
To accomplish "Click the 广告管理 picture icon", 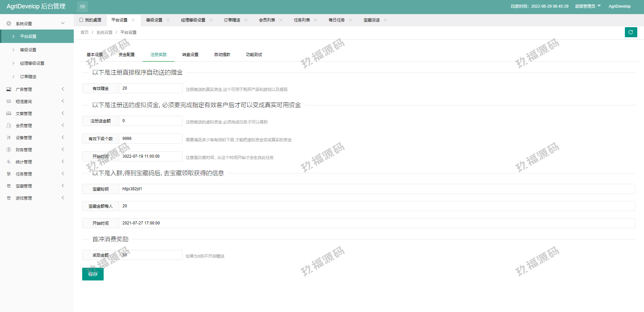I will (x=9, y=89).
